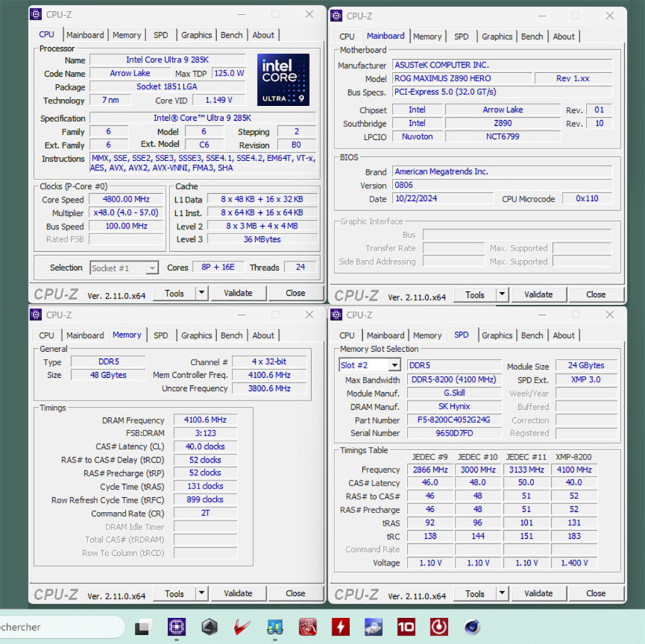Expand the Tools arrow in the Mainboard window
Screen dimensions: 645x644
click(502, 295)
